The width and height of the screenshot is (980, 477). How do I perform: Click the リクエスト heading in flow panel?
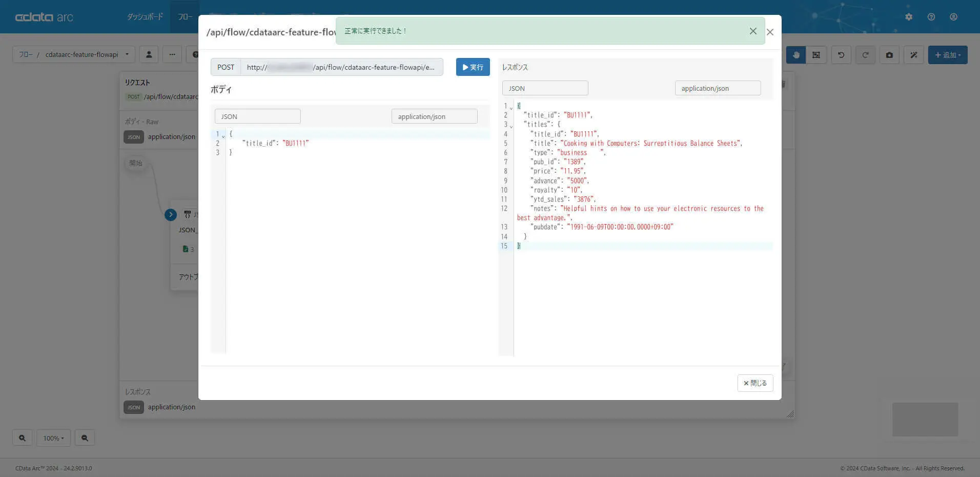[137, 82]
